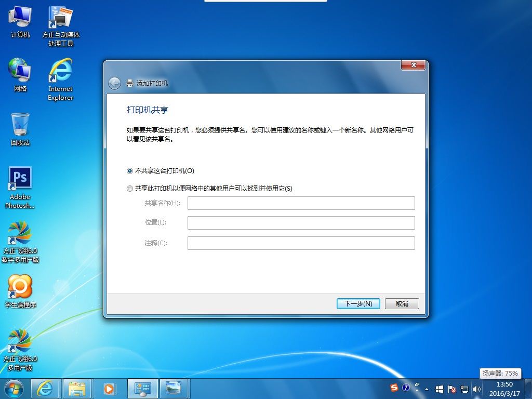
Task: Select 共享此打印机 radio option
Action: 210,188
